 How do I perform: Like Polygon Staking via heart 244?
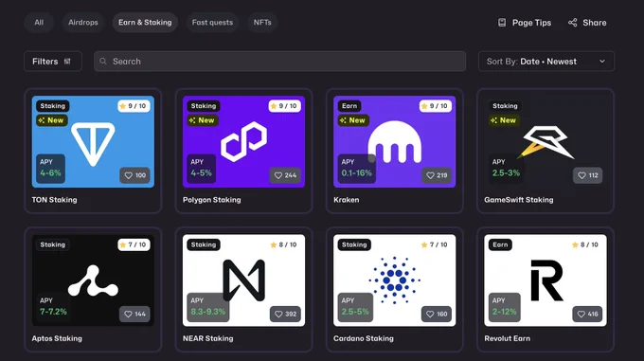(x=285, y=175)
